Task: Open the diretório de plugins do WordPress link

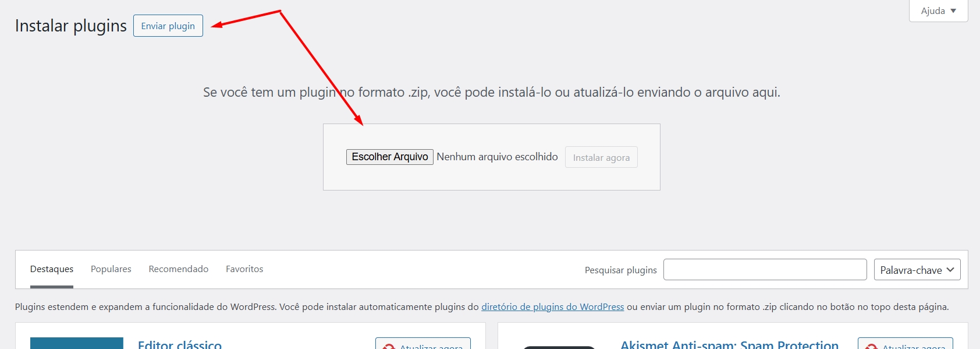Action: (552, 307)
